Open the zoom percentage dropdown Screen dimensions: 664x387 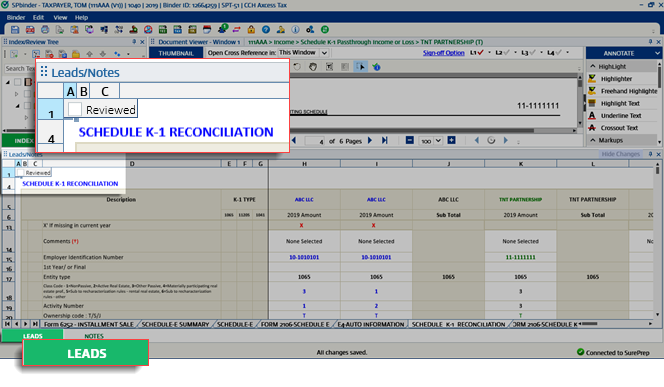click(x=438, y=141)
